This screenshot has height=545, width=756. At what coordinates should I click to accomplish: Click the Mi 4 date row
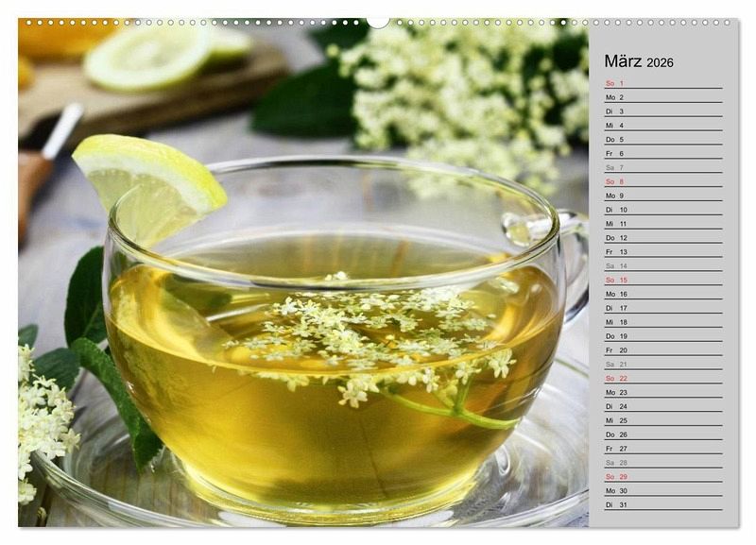(x=663, y=126)
